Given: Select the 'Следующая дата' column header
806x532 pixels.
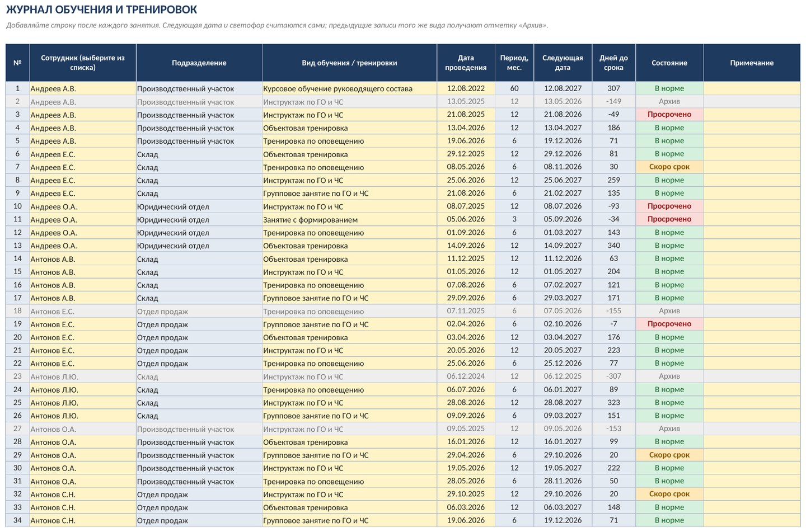Looking at the screenshot, I should 563,63.
